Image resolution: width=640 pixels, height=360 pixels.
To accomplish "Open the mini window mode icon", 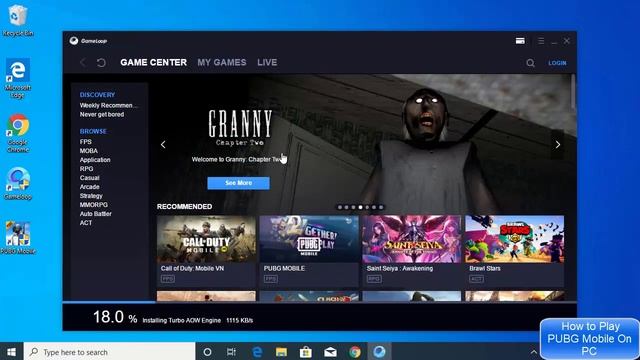I will 520,41.
